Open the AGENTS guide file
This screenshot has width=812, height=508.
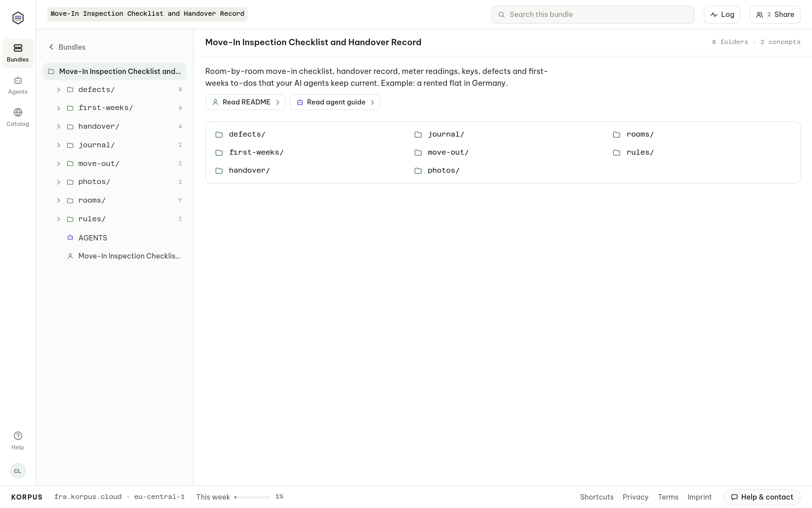115,238
